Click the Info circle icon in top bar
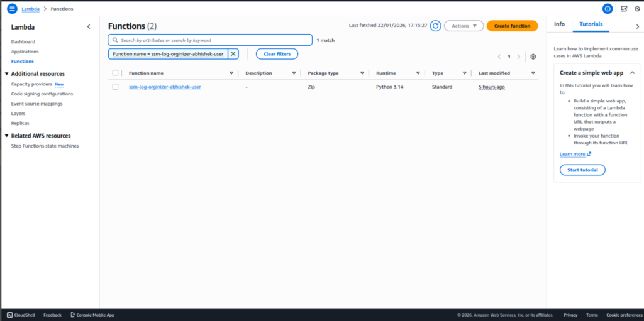This screenshot has width=644, height=321. click(x=608, y=9)
